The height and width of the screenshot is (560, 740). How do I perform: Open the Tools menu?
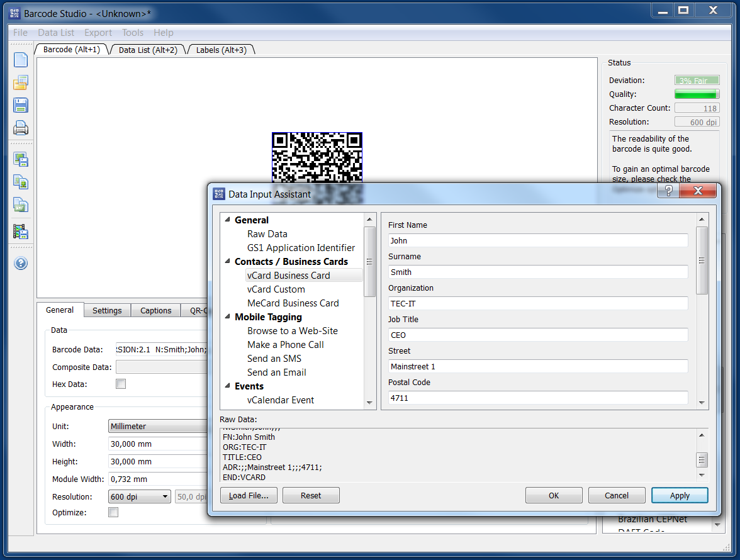[x=133, y=32]
